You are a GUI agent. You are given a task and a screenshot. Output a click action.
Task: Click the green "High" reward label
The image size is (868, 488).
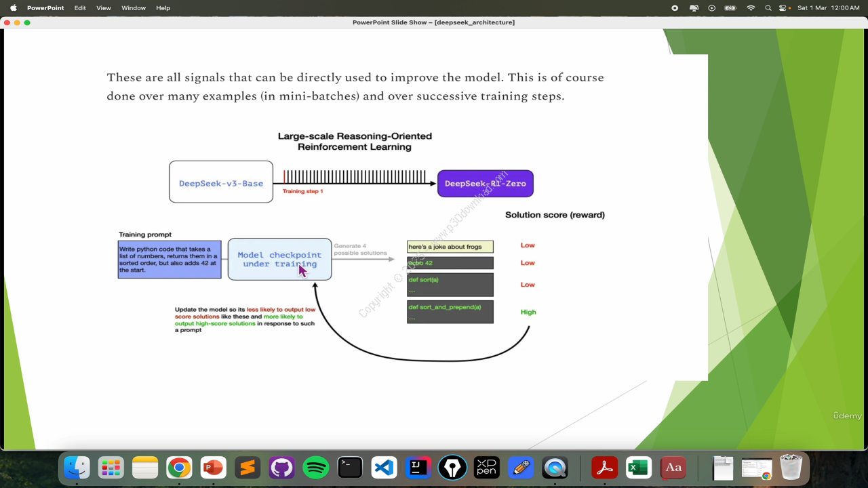click(528, 312)
